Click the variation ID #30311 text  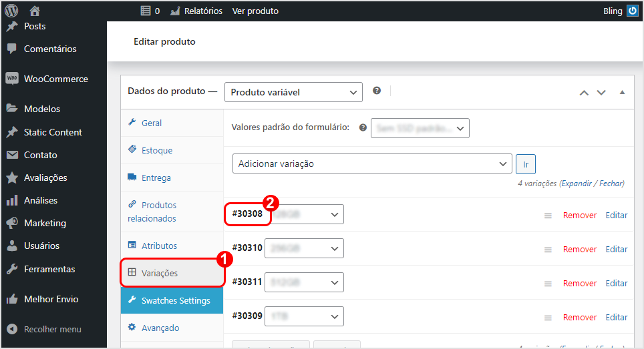(x=247, y=282)
